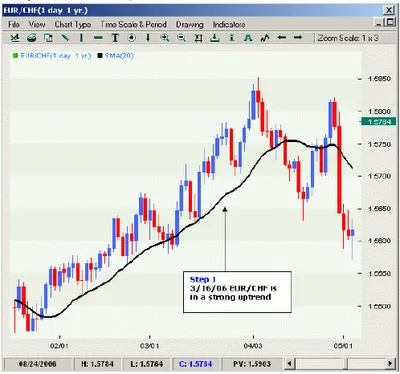Click the left arrow navigation icon

pyautogui.click(x=282, y=37)
